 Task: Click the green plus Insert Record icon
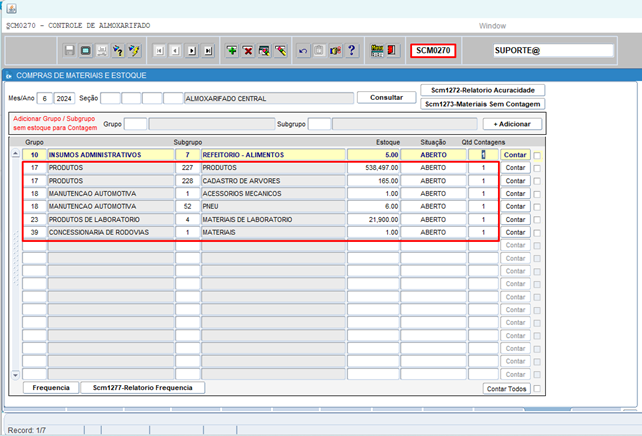[x=232, y=50]
